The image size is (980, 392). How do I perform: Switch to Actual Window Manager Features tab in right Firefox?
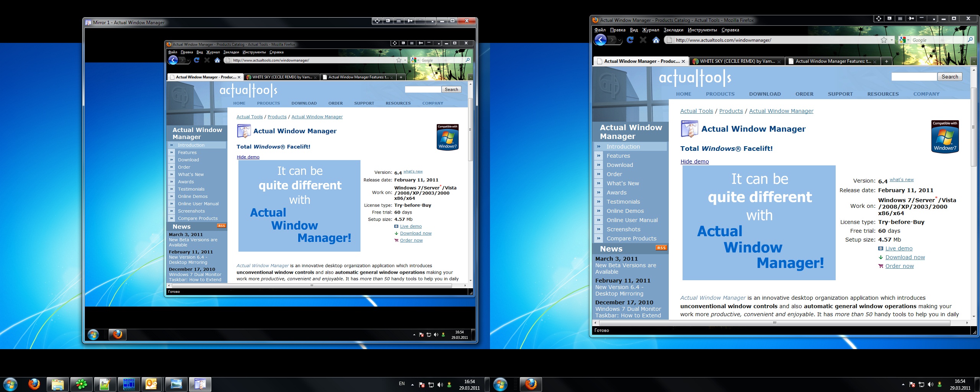pyautogui.click(x=832, y=61)
